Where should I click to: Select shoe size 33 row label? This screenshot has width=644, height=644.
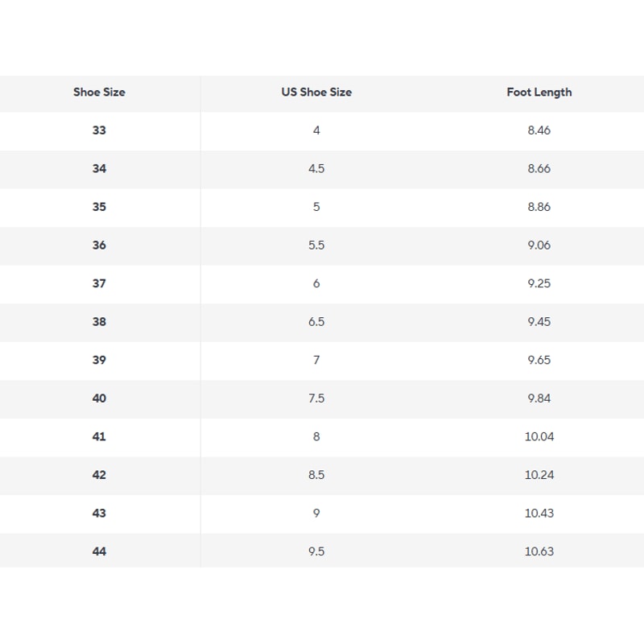tap(99, 130)
